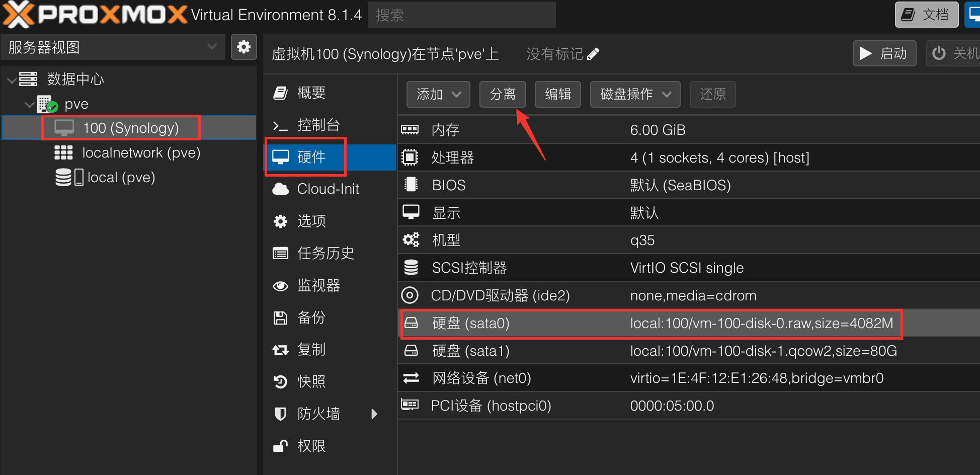The width and height of the screenshot is (980, 475).
Task: Open the 监视器 monitor tab
Action: coord(330,285)
